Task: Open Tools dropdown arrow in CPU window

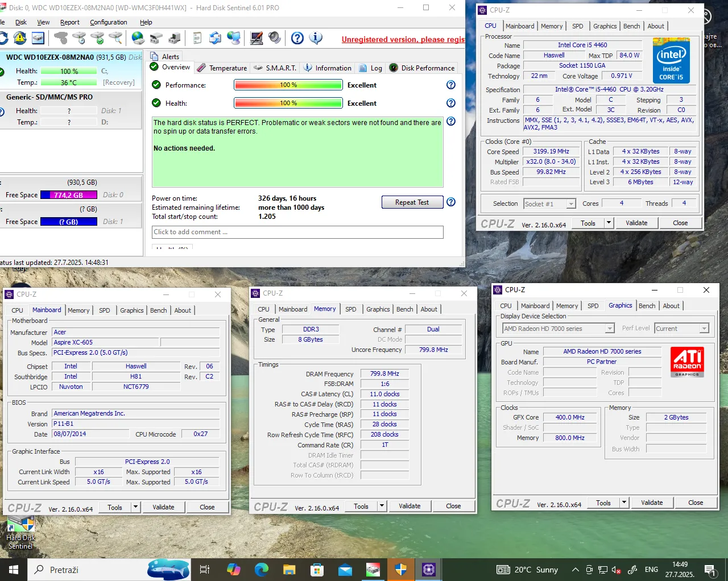Action: [x=609, y=223]
